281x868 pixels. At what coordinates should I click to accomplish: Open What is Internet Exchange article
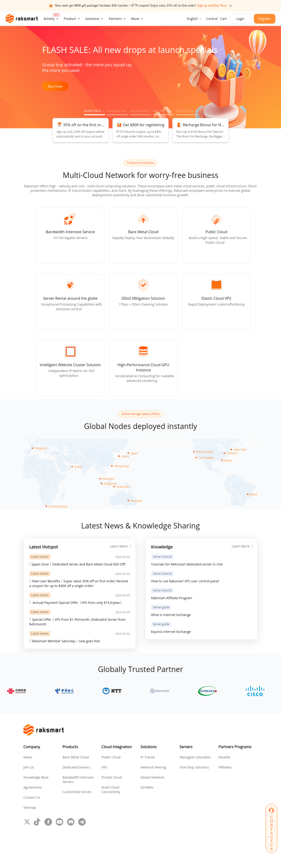tap(171, 615)
